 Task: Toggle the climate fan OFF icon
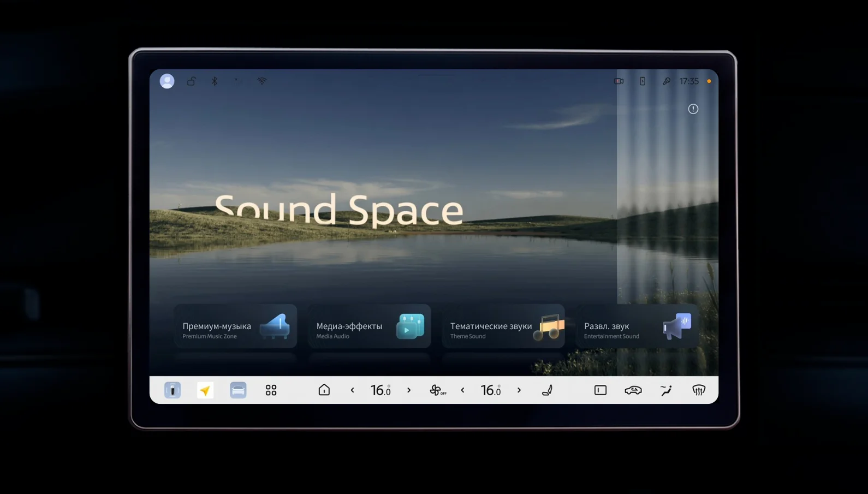[437, 390]
